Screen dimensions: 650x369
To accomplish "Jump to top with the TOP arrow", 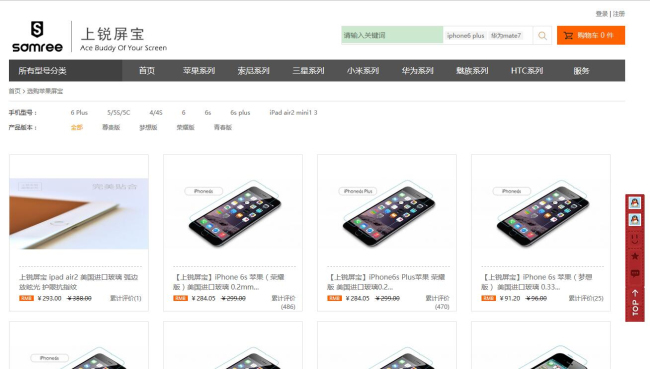I will pos(635,303).
